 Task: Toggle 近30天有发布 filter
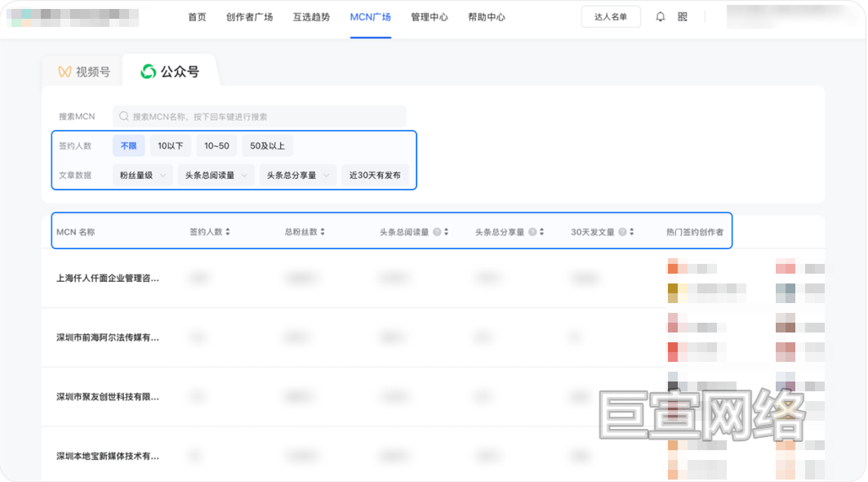click(x=375, y=175)
